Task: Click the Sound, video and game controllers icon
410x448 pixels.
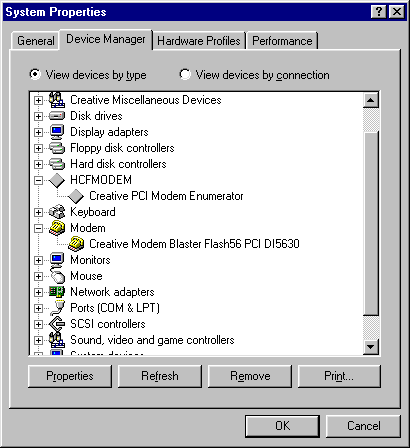Action: click(57, 340)
